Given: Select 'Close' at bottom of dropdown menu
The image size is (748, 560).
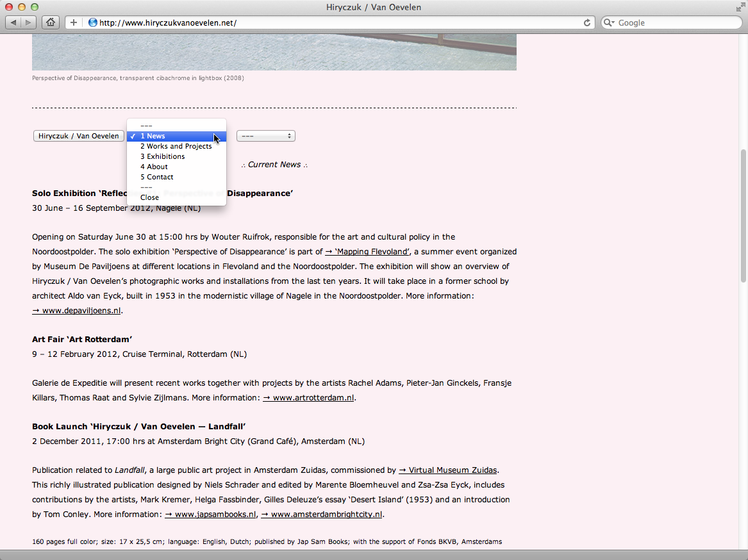Looking at the screenshot, I should coord(149,197).
